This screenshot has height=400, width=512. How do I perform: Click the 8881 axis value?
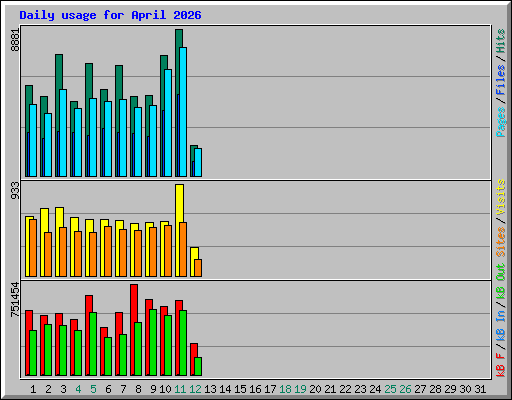pyautogui.click(x=15, y=40)
